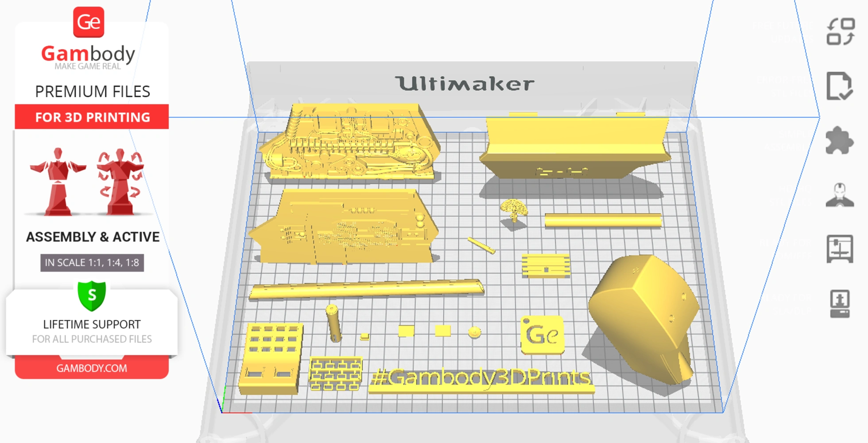868x443 pixels.
Task: Open the GAMBODY.COM link button
Action: click(92, 368)
